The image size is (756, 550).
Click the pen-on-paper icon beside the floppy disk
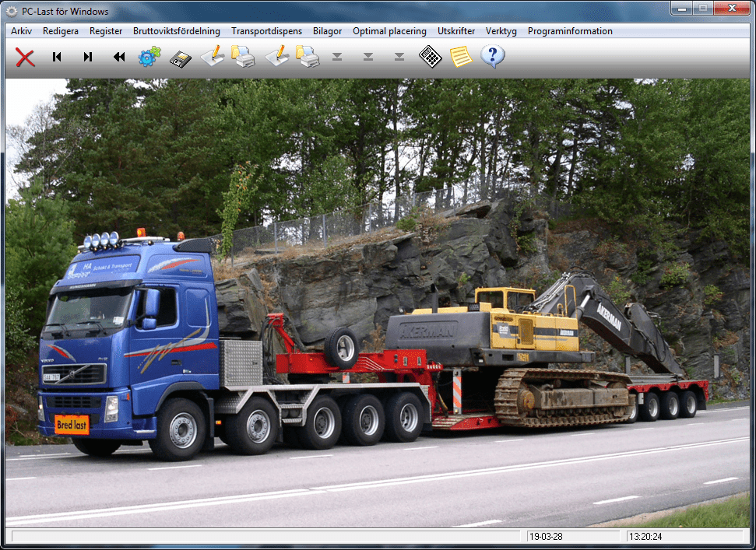pos(213,56)
